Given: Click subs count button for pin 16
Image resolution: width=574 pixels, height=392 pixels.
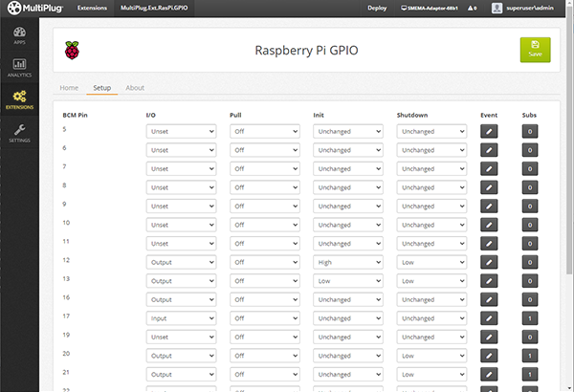Looking at the screenshot, I should click(530, 299).
